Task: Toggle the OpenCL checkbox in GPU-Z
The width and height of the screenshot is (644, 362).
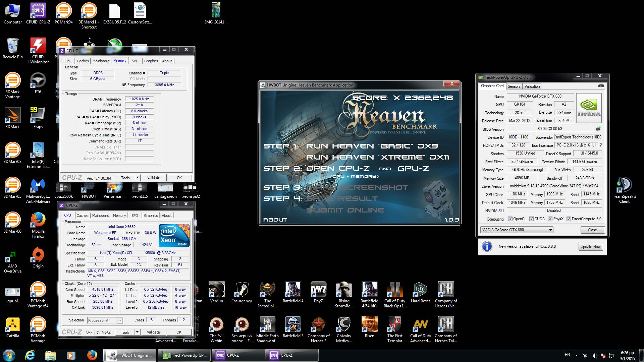Action: [x=510, y=219]
